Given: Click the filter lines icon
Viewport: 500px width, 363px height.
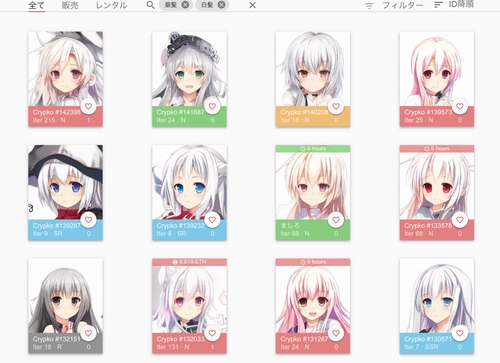Looking at the screenshot, I should point(369,6).
